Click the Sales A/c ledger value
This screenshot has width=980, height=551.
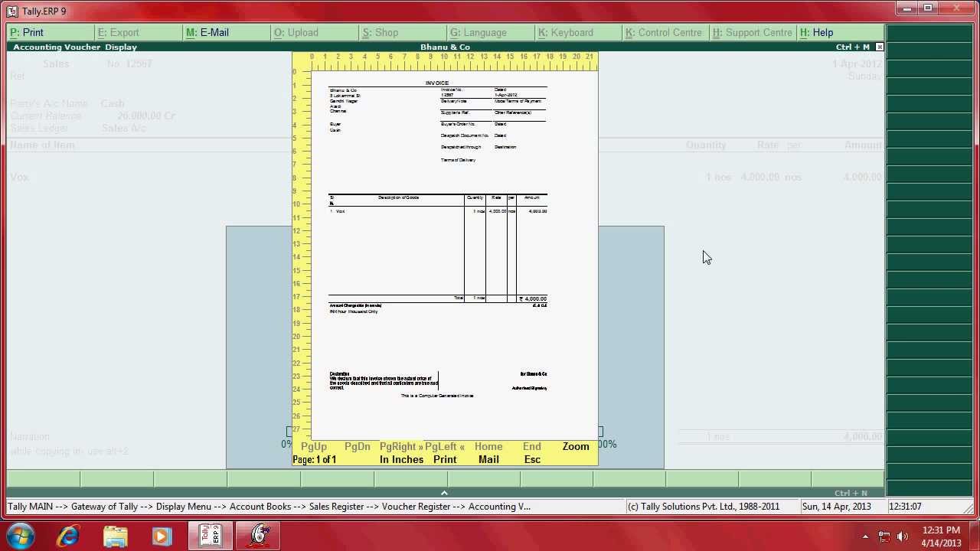pos(123,129)
